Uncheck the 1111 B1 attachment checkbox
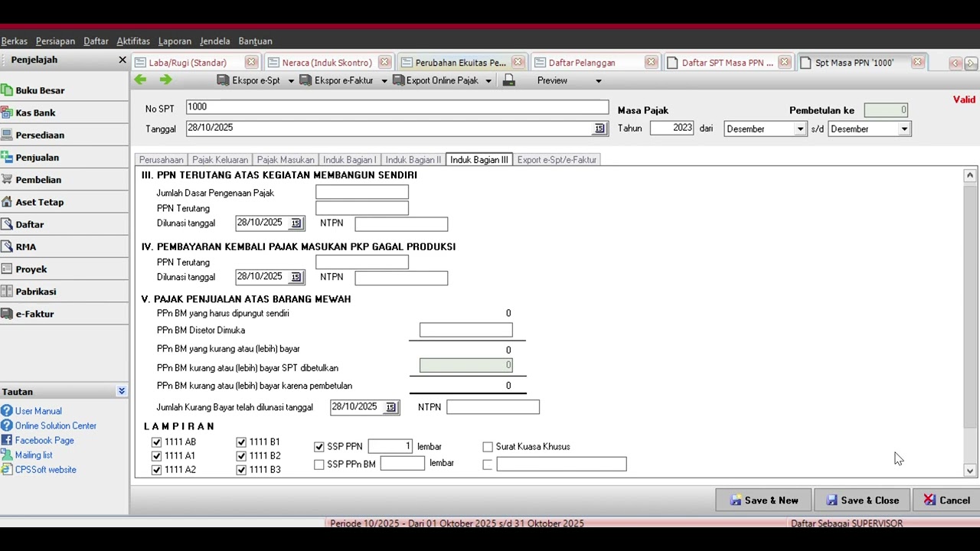 click(241, 442)
